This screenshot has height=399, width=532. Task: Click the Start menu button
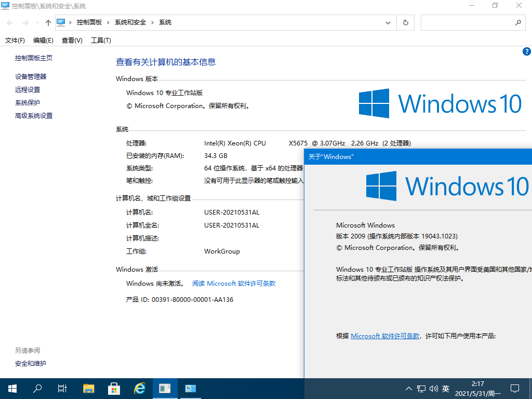tap(12, 388)
